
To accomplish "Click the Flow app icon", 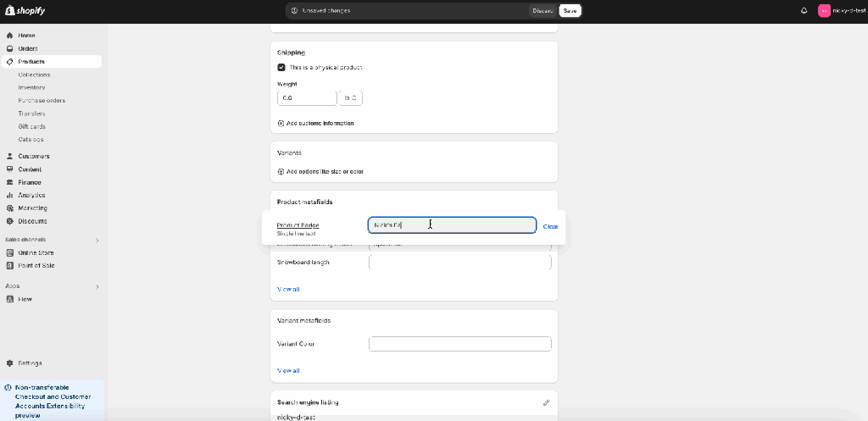I will pyautogui.click(x=9, y=299).
